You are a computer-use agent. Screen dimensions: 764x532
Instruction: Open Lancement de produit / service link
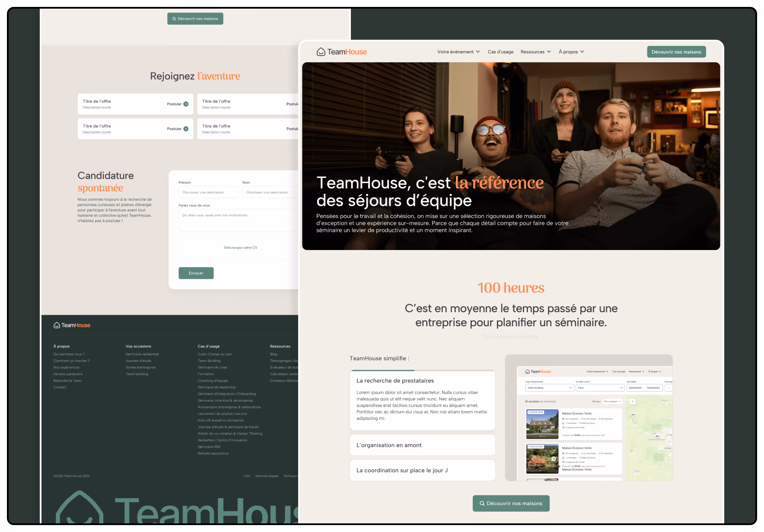[x=223, y=414]
